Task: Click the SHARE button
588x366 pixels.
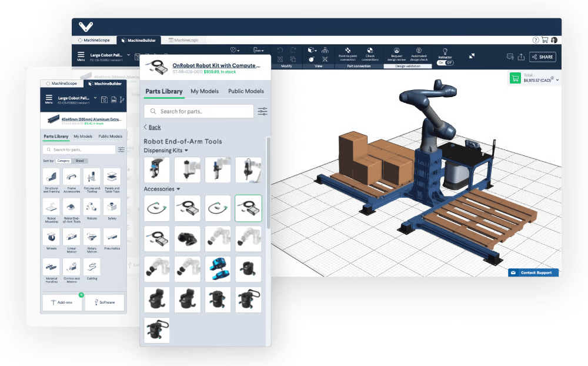Action: tap(542, 57)
